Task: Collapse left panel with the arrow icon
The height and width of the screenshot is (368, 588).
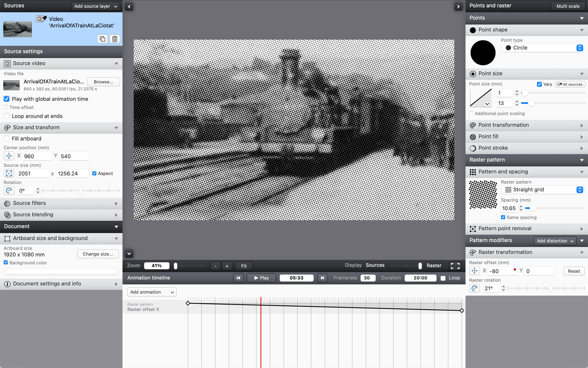Action: click(129, 7)
